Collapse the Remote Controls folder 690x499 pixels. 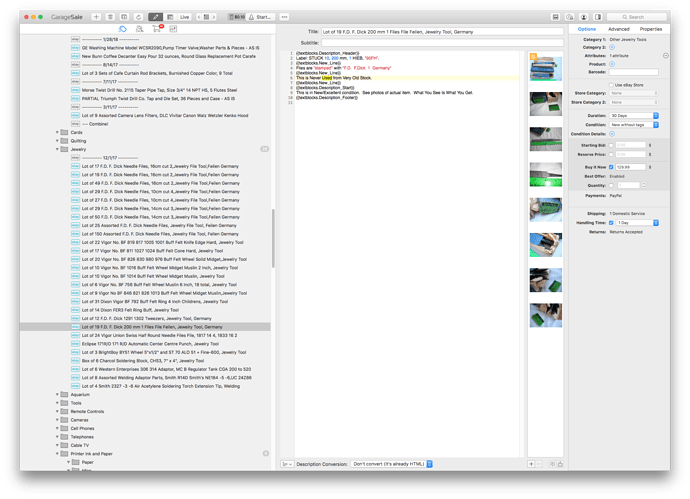pyautogui.click(x=57, y=411)
